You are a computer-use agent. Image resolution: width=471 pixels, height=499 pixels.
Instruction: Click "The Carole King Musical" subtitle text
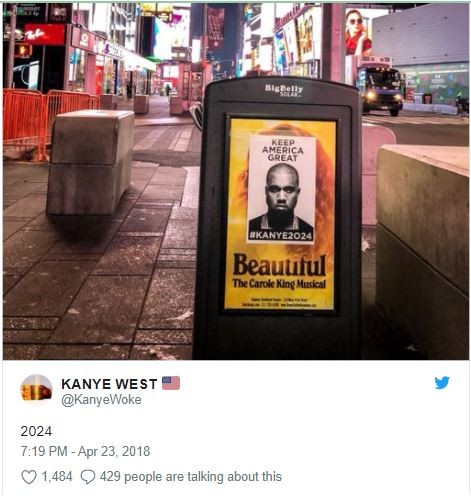[x=279, y=284]
